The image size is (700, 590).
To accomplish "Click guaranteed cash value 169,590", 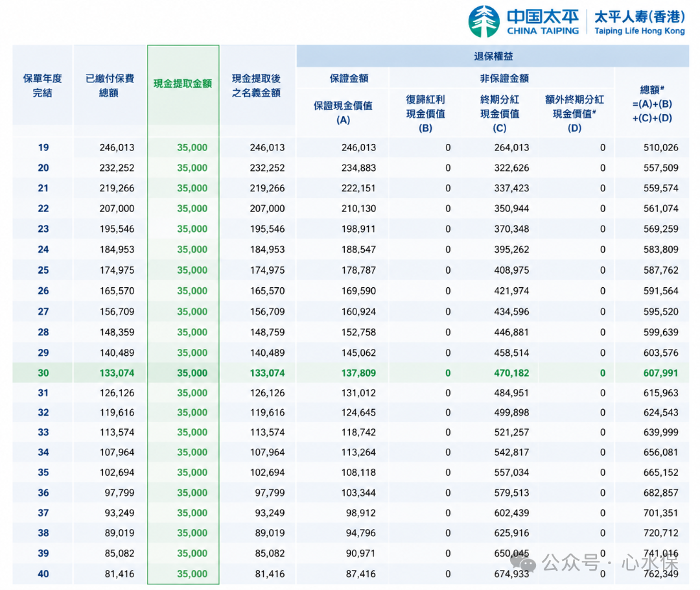I will tap(358, 290).
